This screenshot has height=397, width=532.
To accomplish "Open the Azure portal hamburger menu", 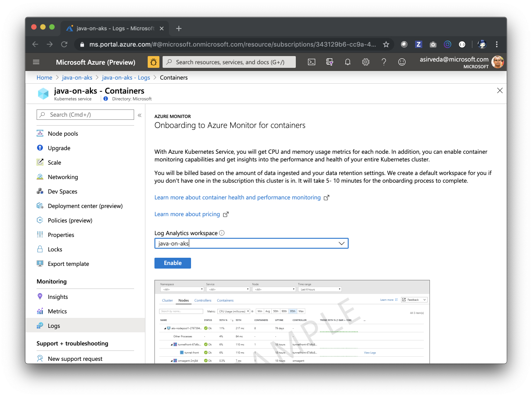I will pos(36,62).
